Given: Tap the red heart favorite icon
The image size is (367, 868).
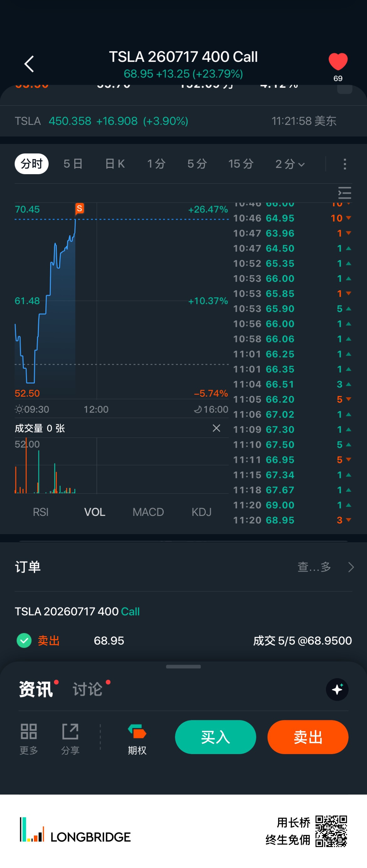Looking at the screenshot, I should tap(338, 62).
